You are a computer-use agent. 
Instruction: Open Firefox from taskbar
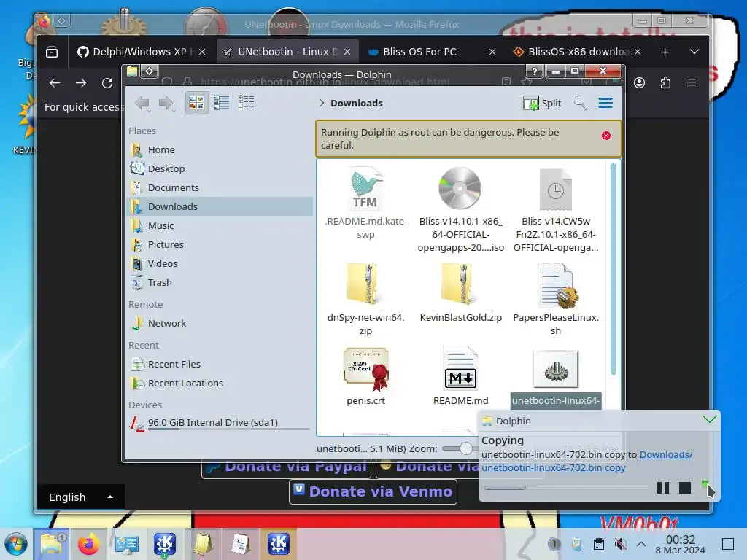point(88,544)
